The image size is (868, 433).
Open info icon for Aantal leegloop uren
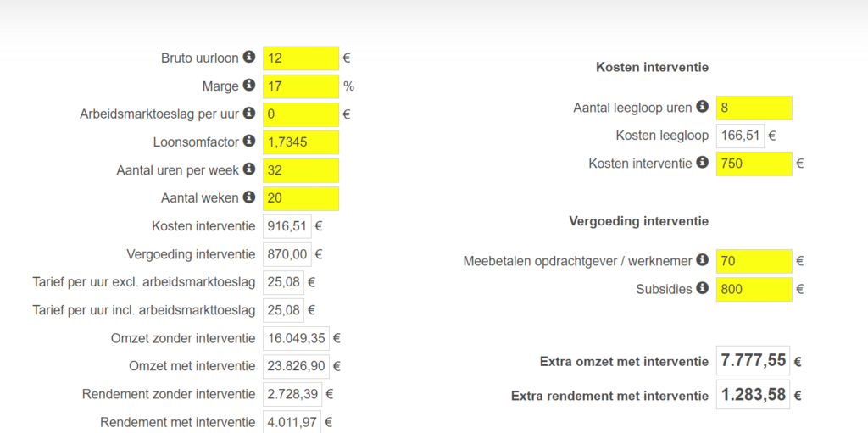click(x=703, y=107)
